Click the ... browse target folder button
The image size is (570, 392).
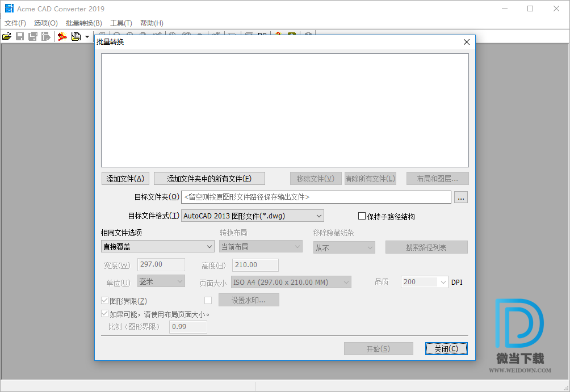(x=461, y=197)
